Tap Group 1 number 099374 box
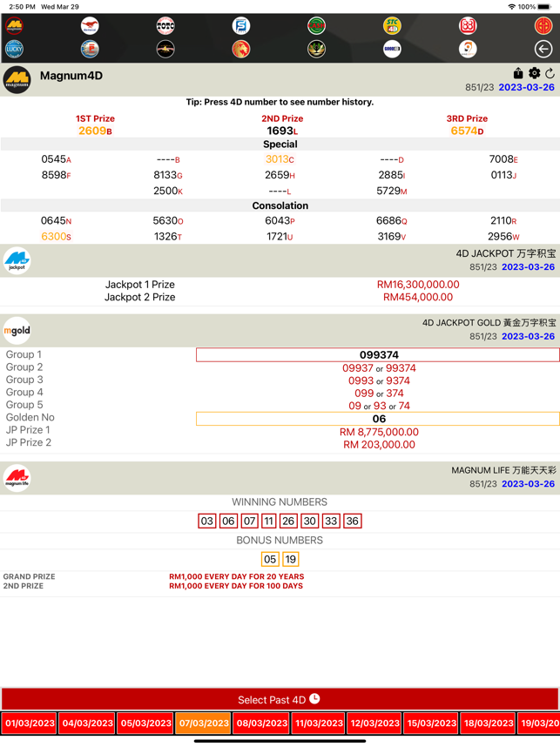Image resolution: width=560 pixels, height=747 pixels. [378, 354]
